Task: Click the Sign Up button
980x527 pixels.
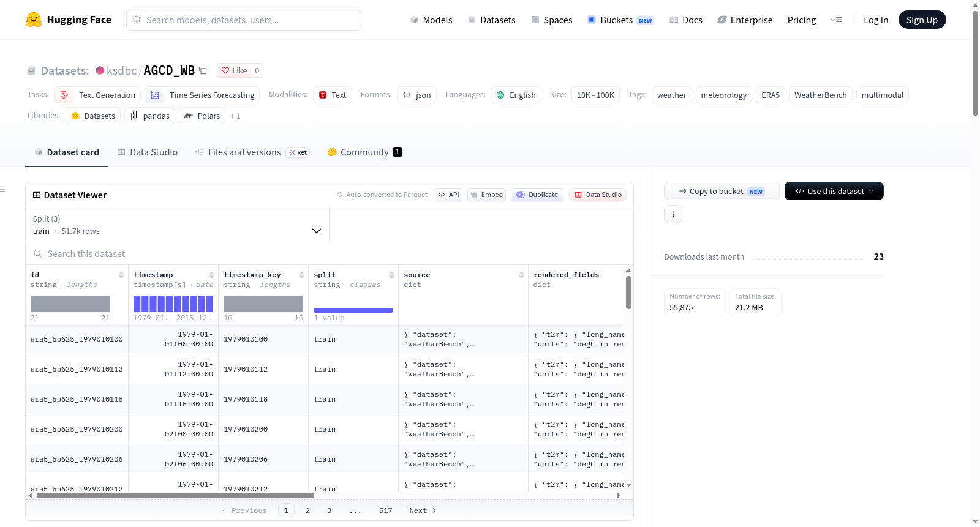Action: pos(922,20)
